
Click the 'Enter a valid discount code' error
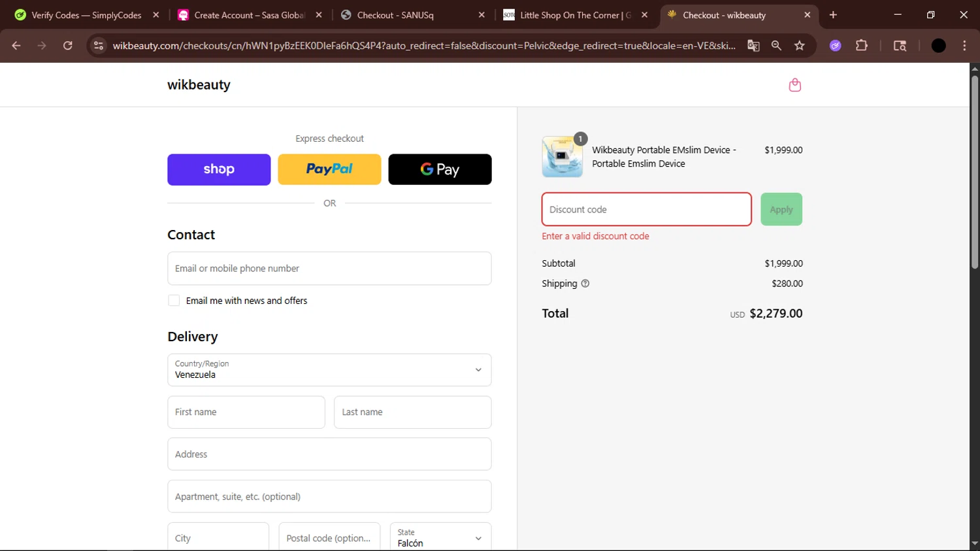tap(595, 237)
